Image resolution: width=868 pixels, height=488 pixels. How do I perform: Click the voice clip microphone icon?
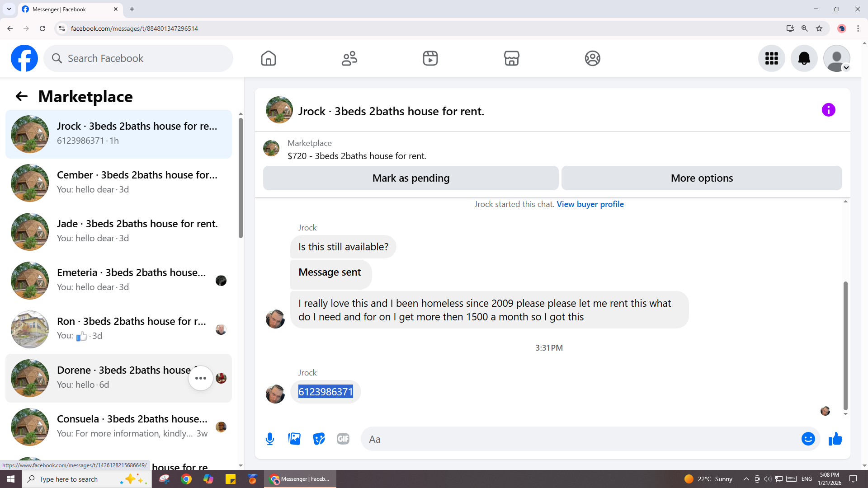[x=270, y=439]
